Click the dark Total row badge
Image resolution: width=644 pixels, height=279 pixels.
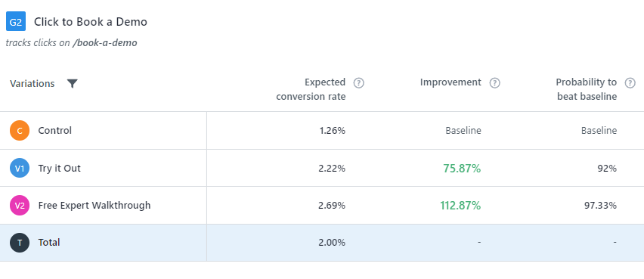click(20, 243)
